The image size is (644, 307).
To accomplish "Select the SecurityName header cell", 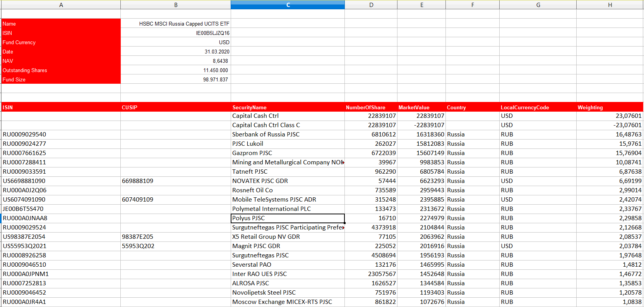I will pos(287,107).
